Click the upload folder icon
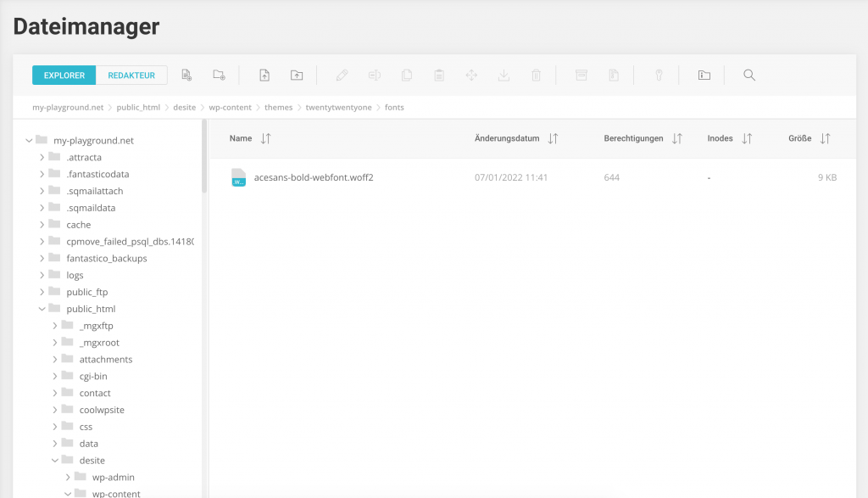 (297, 75)
